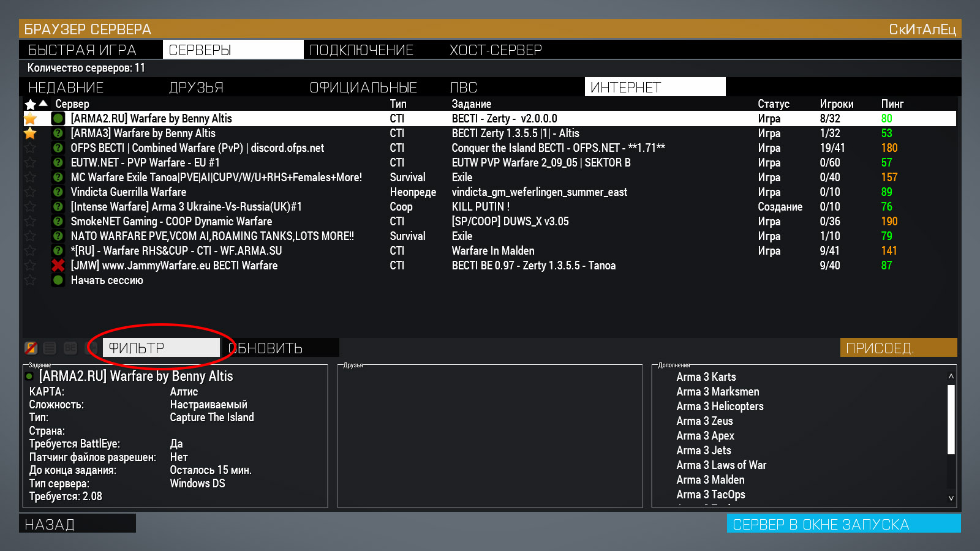Select 'Arma 3 Helicopters' in Дополнения list
The height and width of the screenshot is (551, 980).
pyautogui.click(x=720, y=407)
